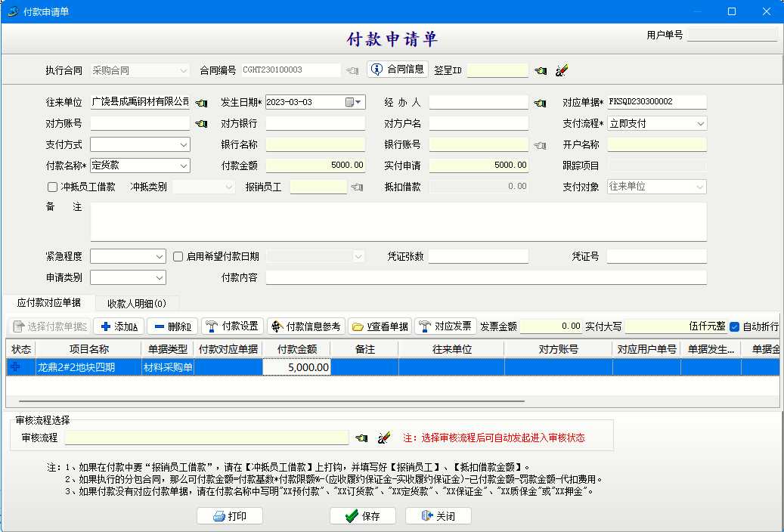
Task: Open the calendar picker for 发生日期
Action: pos(353,102)
